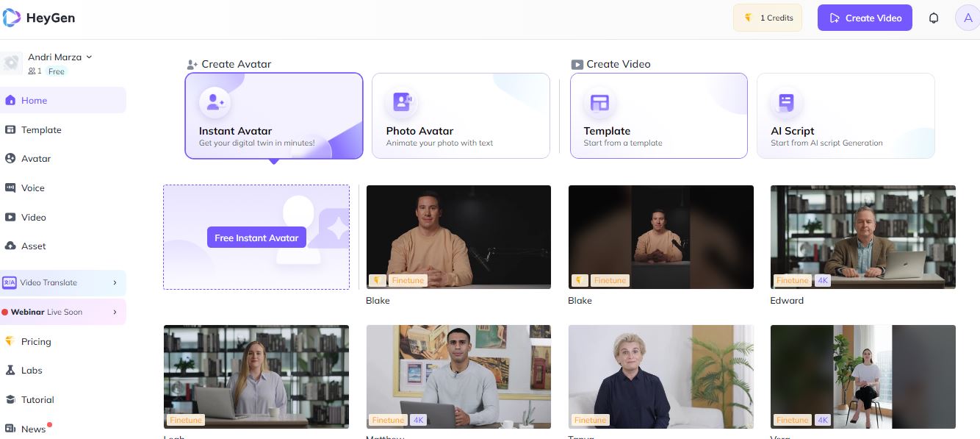Select the Photo Avatar card

(x=461, y=115)
